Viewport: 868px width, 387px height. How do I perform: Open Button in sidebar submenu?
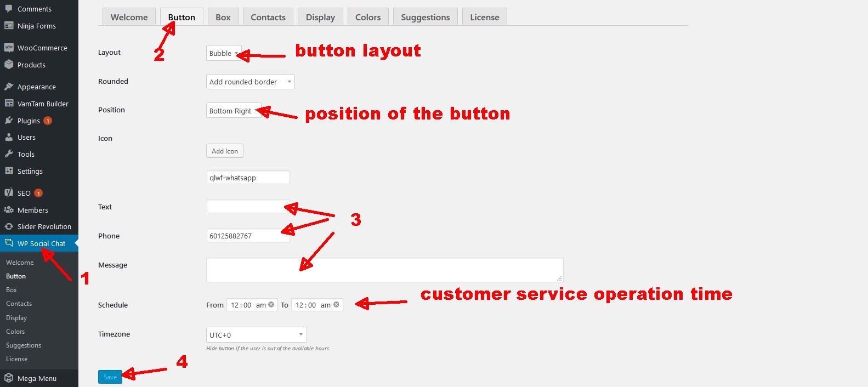[16, 276]
